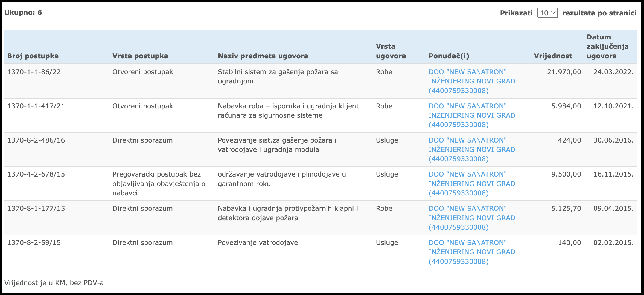Click the Ponuđač(i) column header
Image resolution: width=644 pixels, height=295 pixels.
[x=449, y=56]
